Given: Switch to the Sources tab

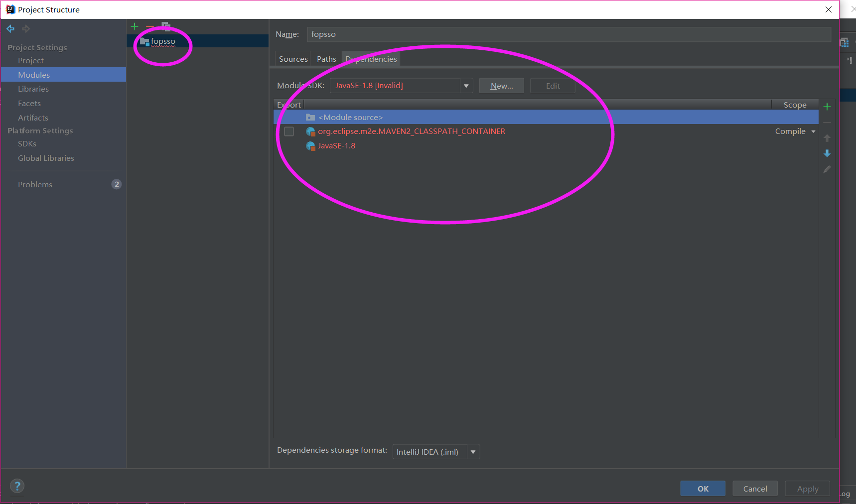Looking at the screenshot, I should tap(293, 59).
